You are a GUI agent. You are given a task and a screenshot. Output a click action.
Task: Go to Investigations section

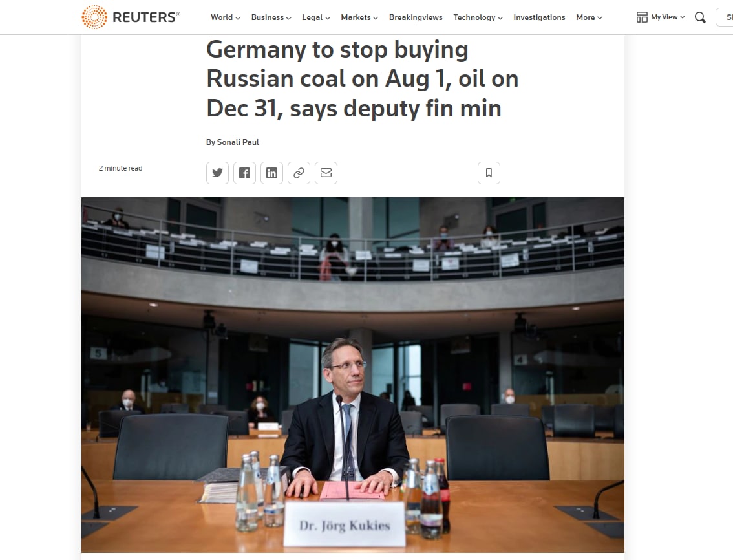tap(539, 17)
